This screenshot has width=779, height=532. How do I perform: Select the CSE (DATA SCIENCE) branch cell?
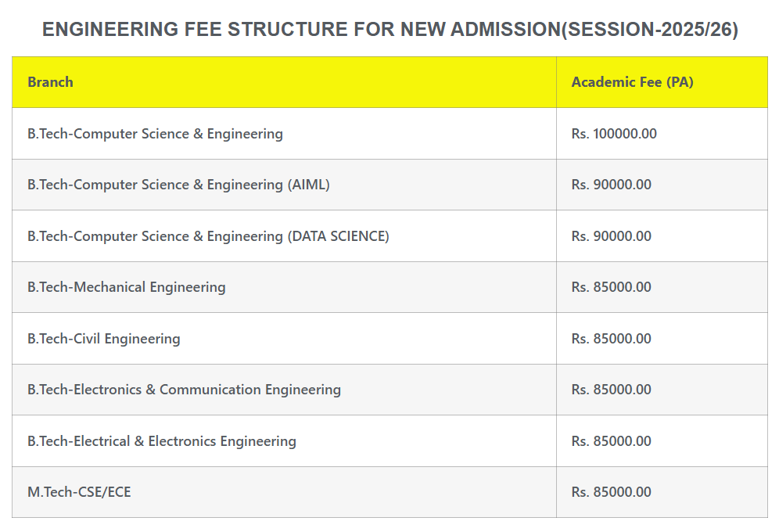[x=208, y=236]
